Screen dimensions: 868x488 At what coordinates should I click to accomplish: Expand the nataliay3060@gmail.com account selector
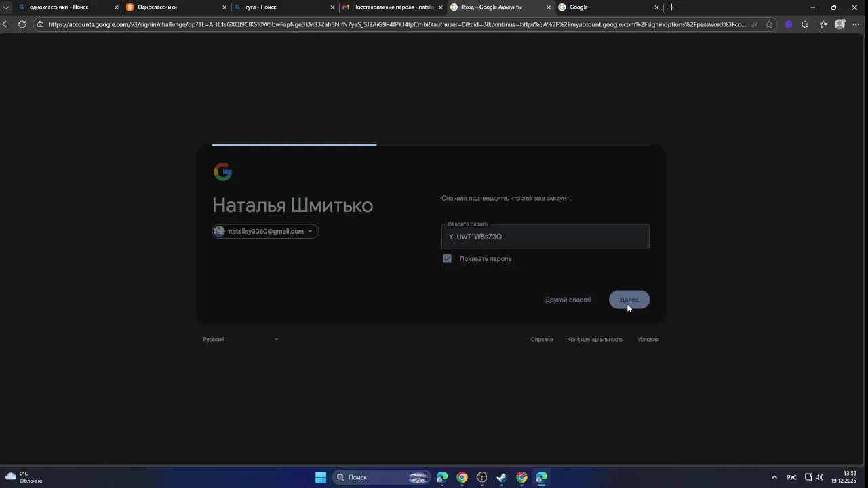point(265,231)
